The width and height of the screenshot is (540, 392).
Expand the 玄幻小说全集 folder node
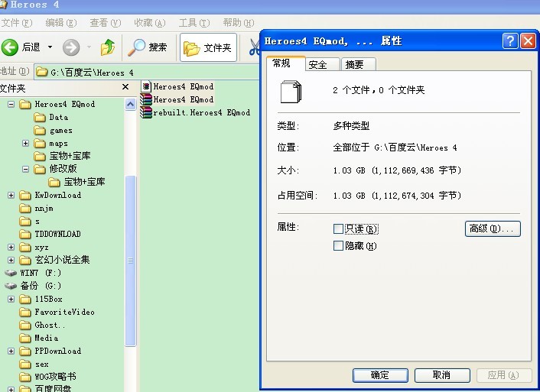click(x=11, y=260)
